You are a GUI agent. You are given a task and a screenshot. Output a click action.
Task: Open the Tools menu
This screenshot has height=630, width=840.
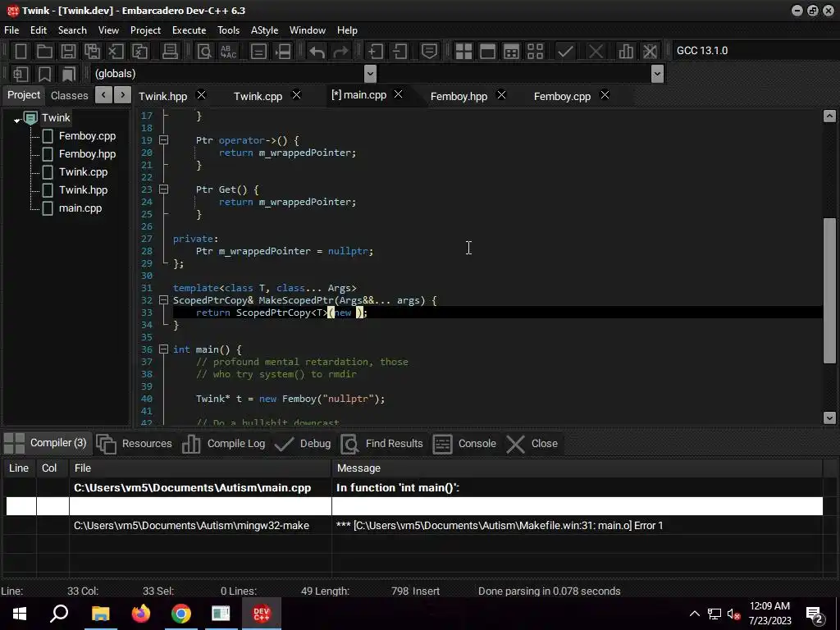click(228, 30)
